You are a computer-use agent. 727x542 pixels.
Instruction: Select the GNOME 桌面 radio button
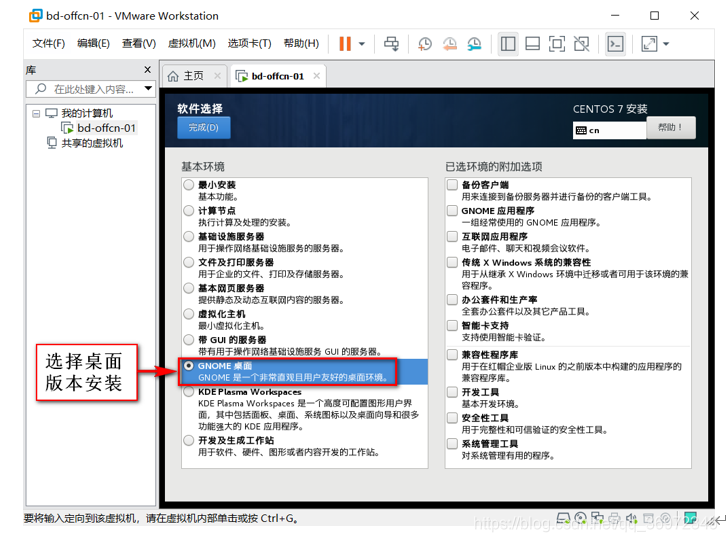pos(189,366)
